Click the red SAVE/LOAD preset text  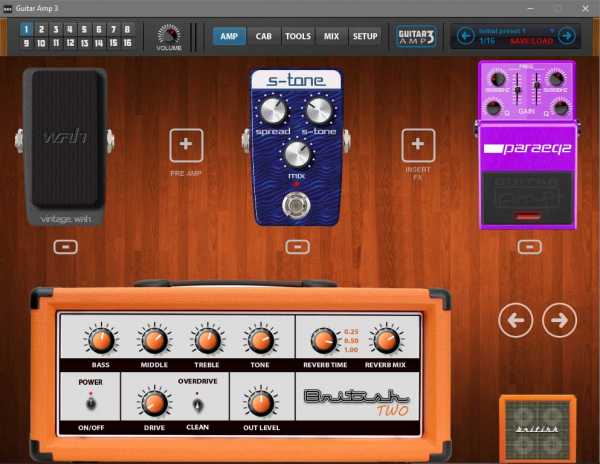coord(532,41)
